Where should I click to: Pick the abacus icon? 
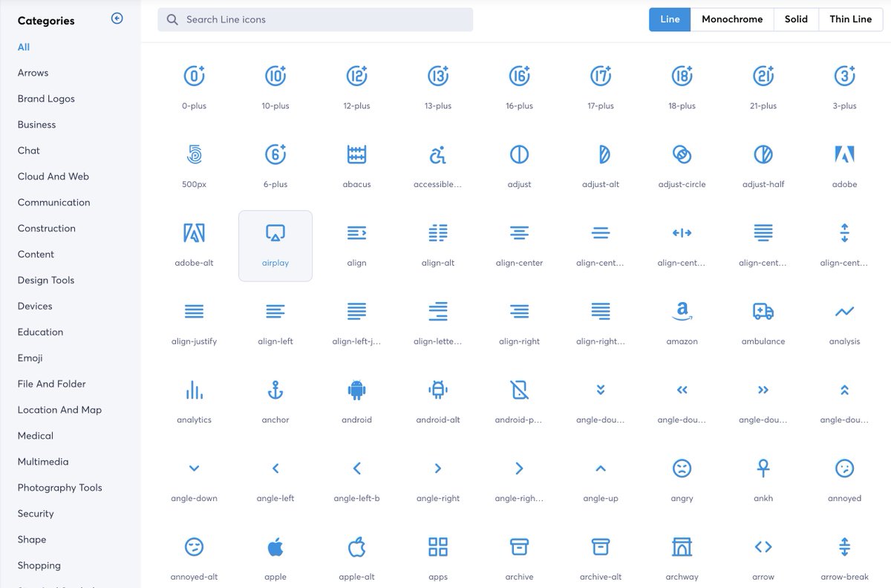point(356,154)
